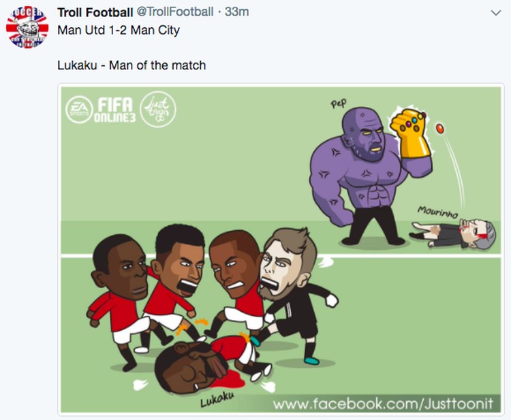Click the facebook.com/Justtoonit watermark

click(383, 404)
